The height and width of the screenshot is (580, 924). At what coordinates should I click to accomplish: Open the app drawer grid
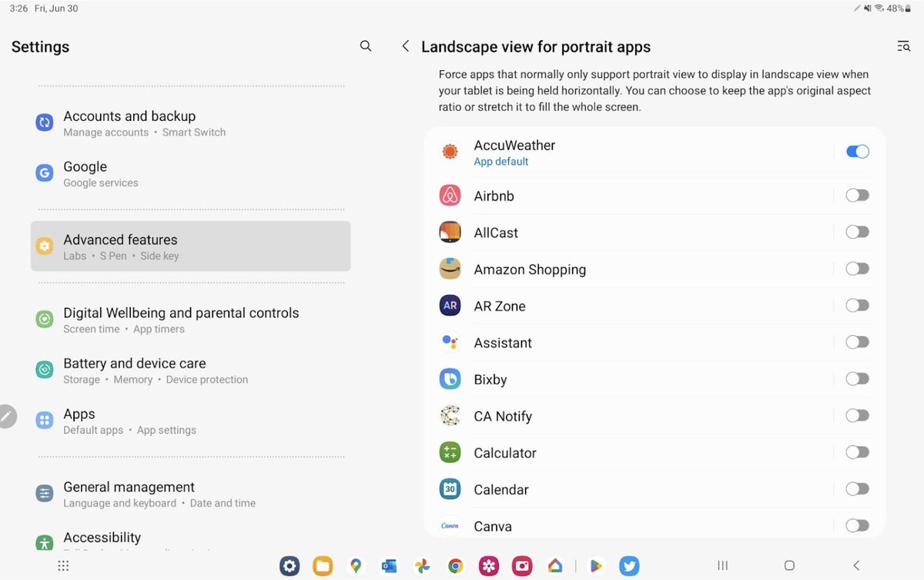[x=63, y=565]
